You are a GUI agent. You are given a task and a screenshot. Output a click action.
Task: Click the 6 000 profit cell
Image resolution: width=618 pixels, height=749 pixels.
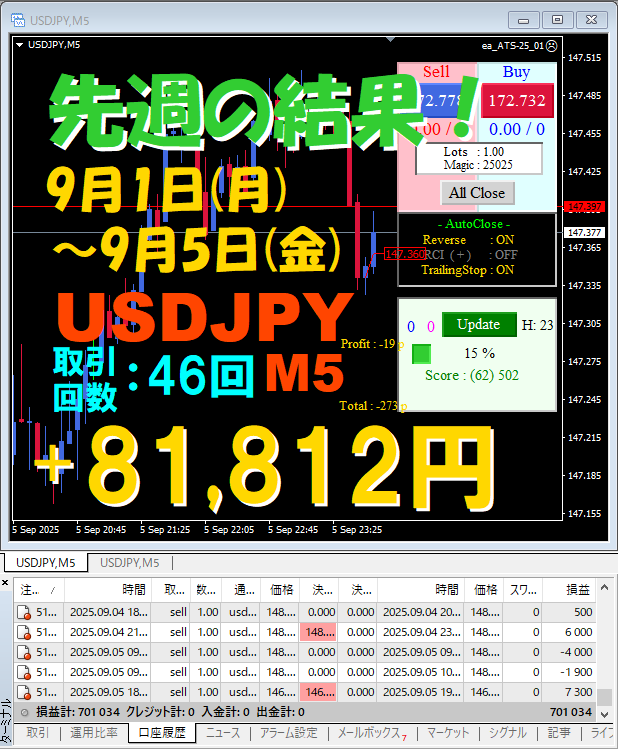[569, 632]
